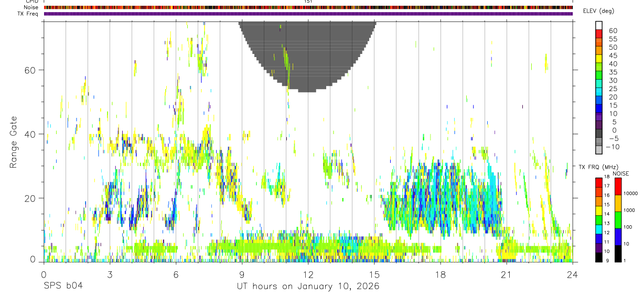The width and height of the screenshot is (644, 297).
Task: Click the x-axis tick label '24'
Action: click(572, 274)
